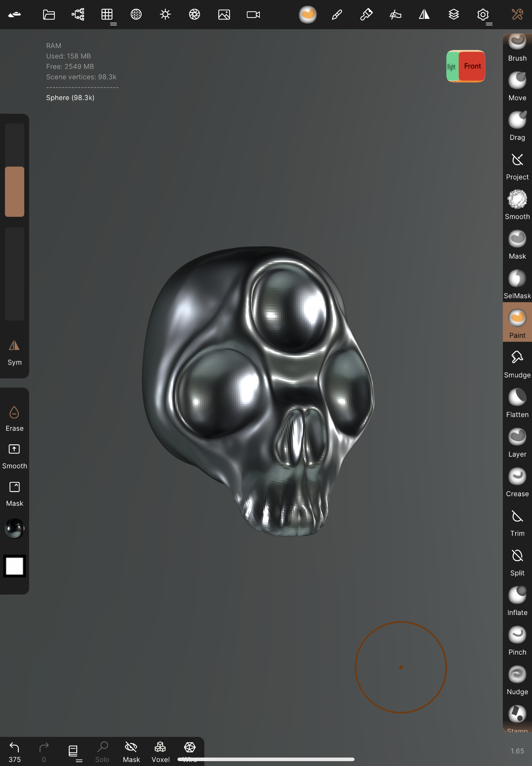
Task: Toggle Sym symmetry on left panel
Action: 14,352
